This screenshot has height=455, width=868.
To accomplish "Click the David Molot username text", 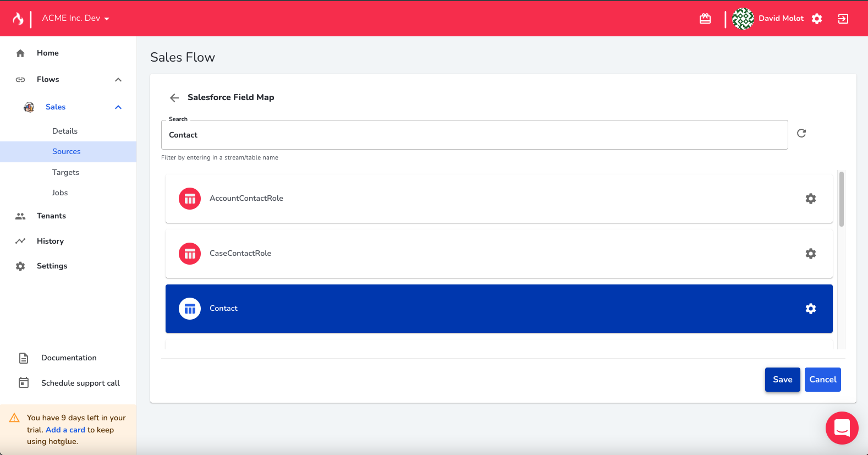I will (x=781, y=18).
